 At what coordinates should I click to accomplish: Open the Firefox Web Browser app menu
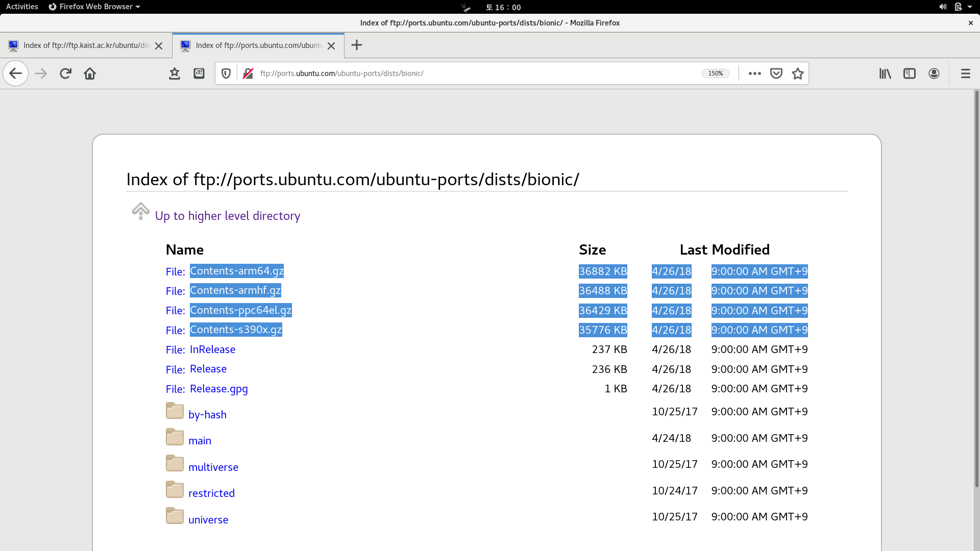coord(94,7)
